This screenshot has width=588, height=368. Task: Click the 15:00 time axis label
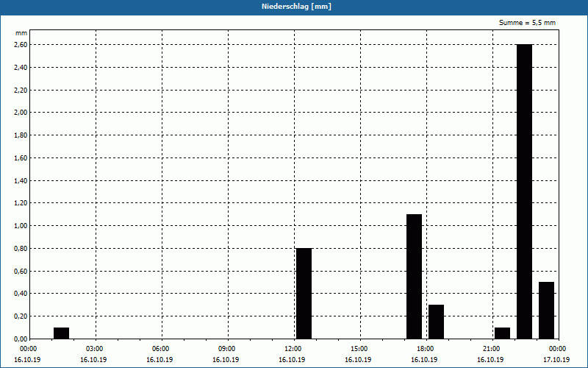[x=359, y=349]
